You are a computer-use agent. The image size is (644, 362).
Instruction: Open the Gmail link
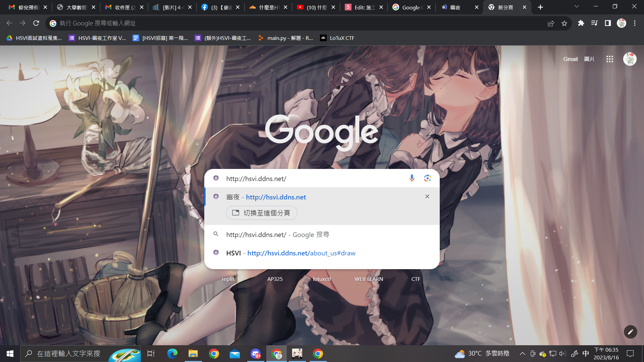570,59
